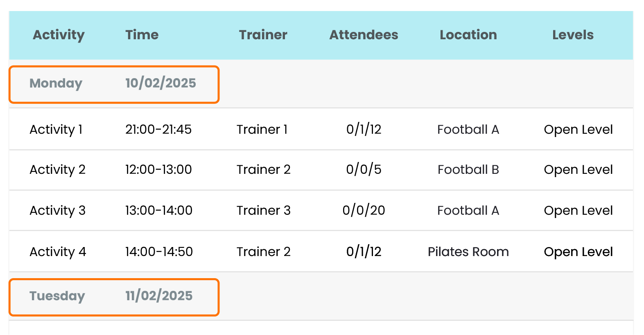Image resolution: width=644 pixels, height=335 pixels.
Task: Open Activity 2 entry
Action: click(57, 170)
